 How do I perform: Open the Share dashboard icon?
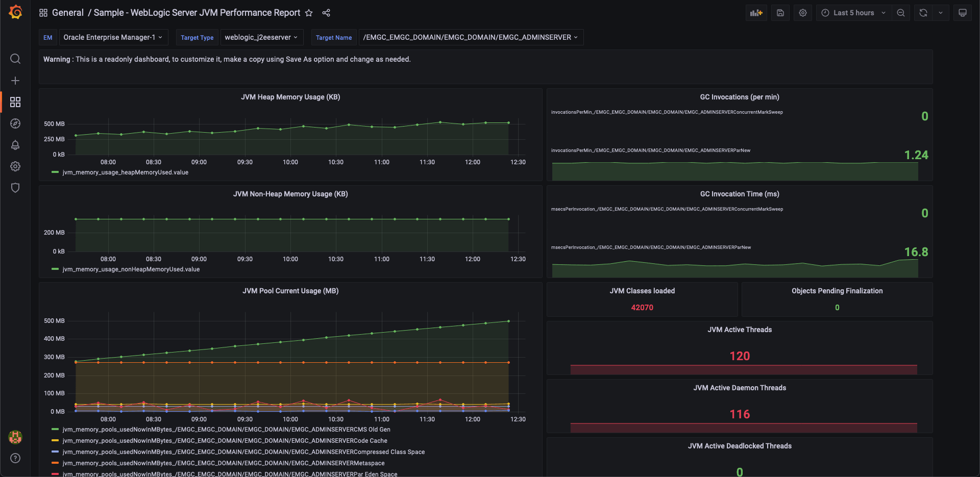tap(326, 13)
